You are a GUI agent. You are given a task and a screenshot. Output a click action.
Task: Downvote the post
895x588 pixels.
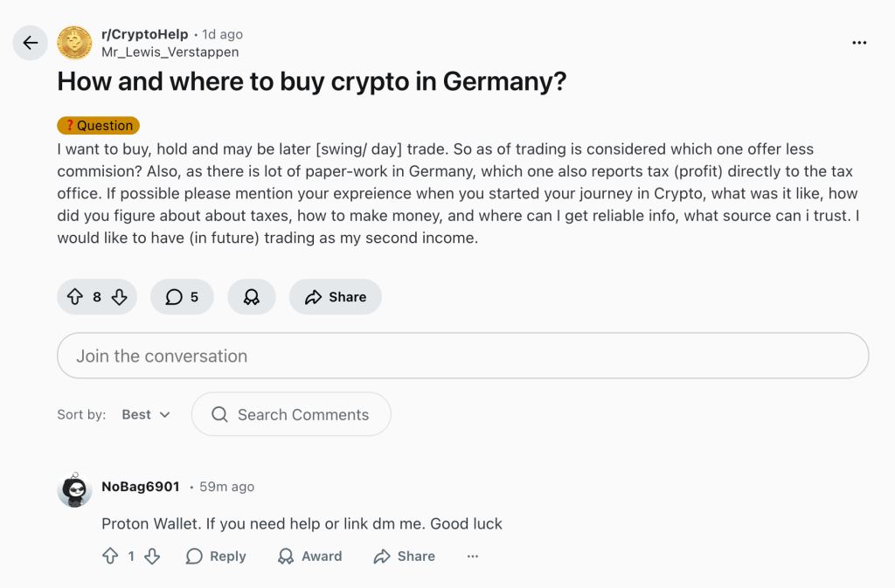tap(121, 296)
